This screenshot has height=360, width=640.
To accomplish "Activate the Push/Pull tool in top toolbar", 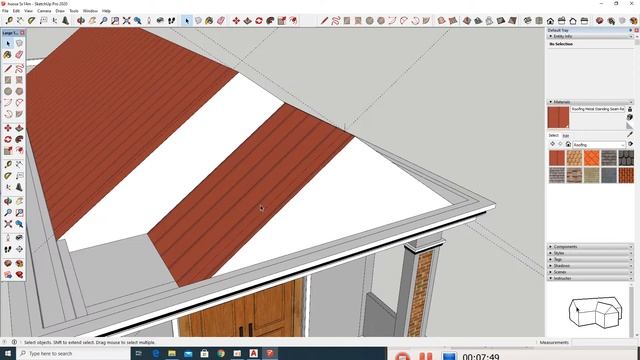I will coord(247,20).
